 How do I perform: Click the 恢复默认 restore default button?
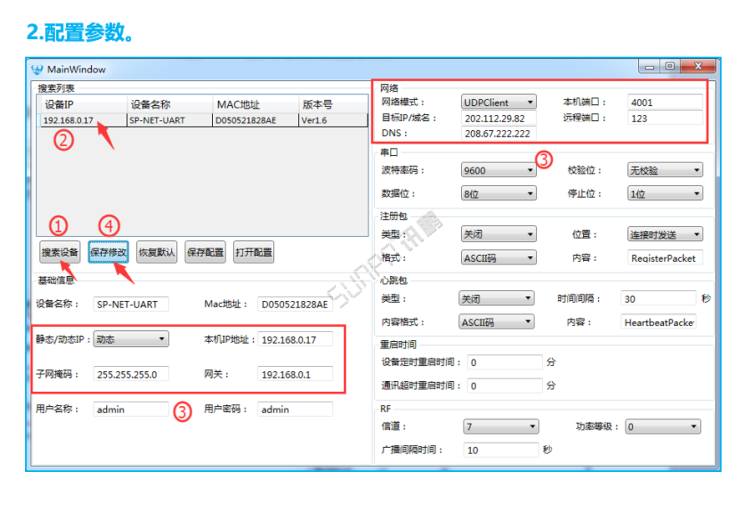point(157,252)
